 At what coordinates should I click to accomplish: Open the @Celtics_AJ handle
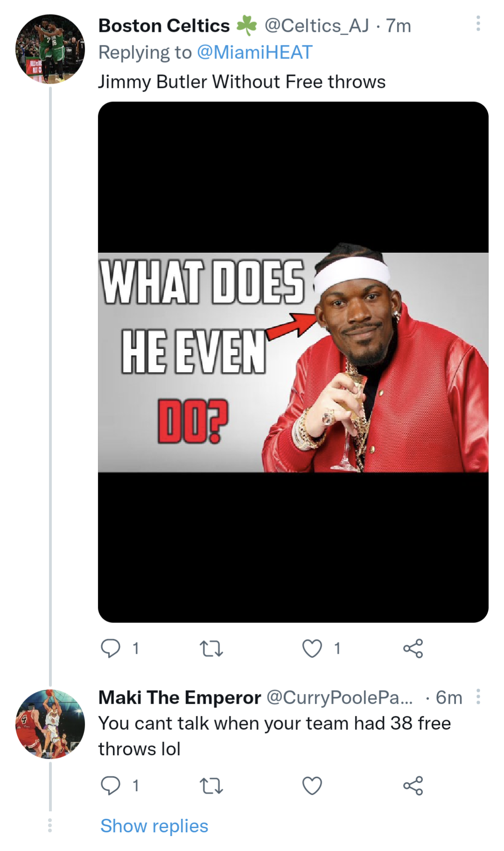[317, 26]
